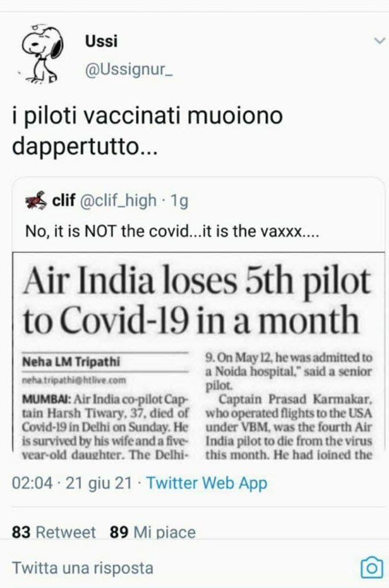
Task: Open the tweet options chevron menu
Action: tap(379, 41)
